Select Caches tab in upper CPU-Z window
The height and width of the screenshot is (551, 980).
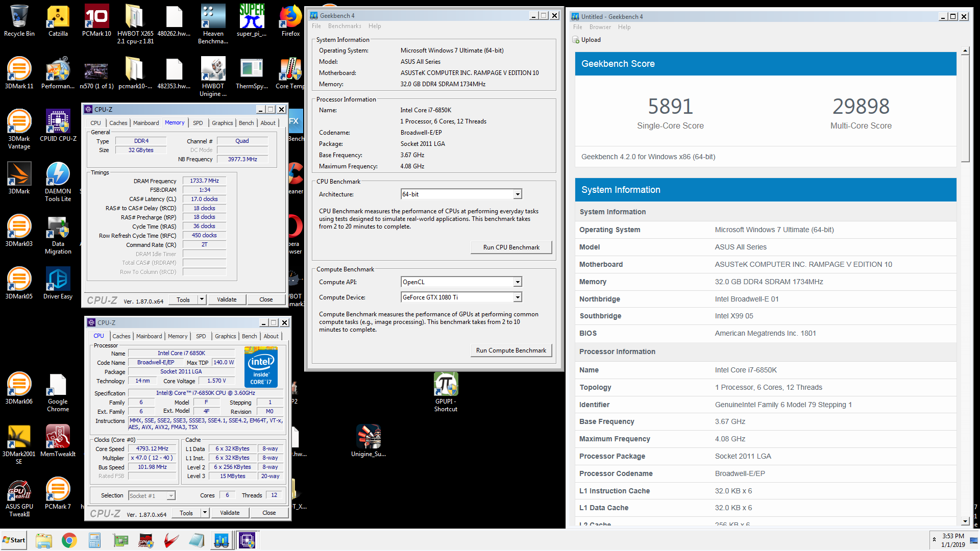click(118, 123)
